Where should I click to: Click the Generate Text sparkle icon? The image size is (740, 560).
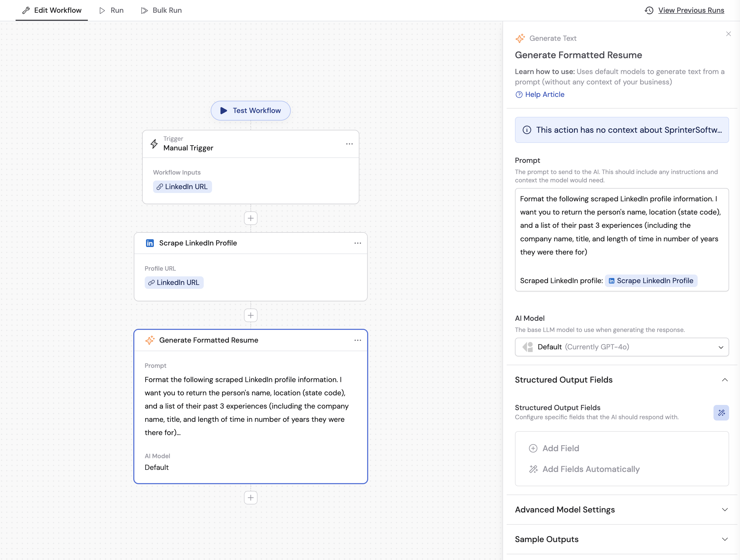click(x=520, y=38)
